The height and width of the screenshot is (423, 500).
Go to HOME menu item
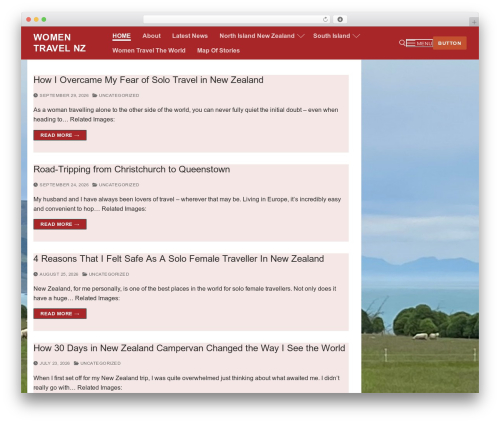121,36
